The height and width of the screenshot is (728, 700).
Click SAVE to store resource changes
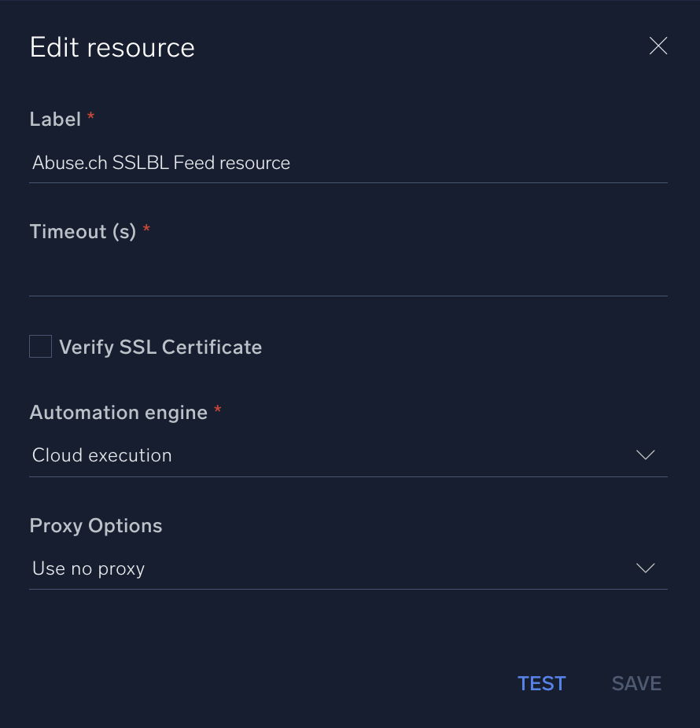coord(636,683)
